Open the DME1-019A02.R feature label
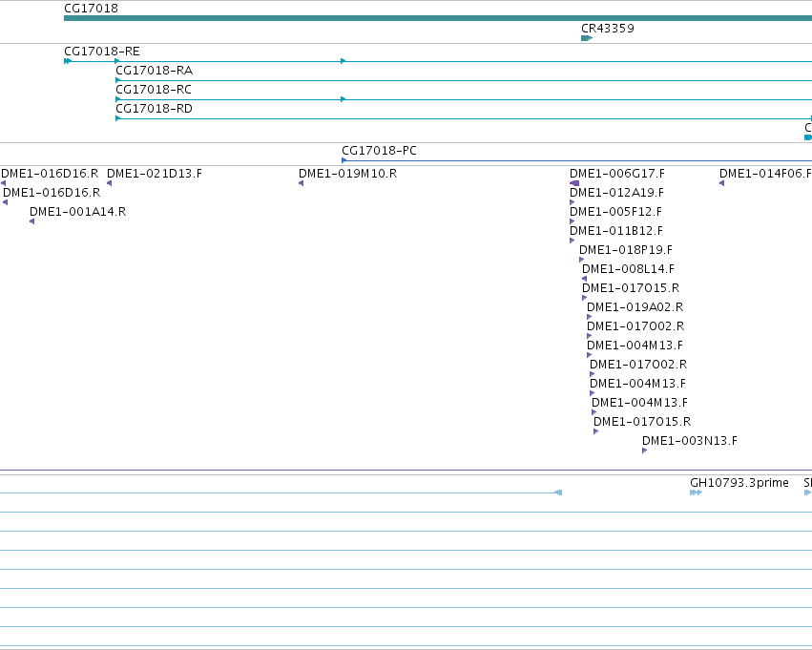The height and width of the screenshot is (650, 812). (x=635, y=307)
